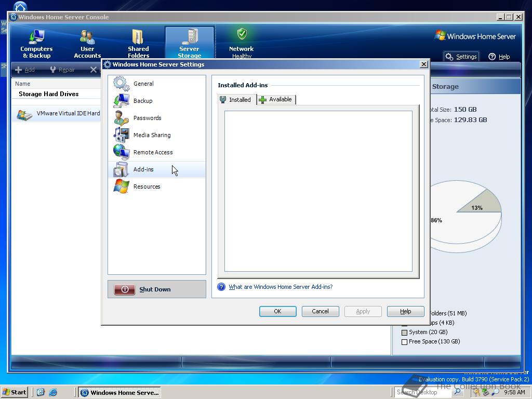
Task: Switch to the Available add-ins tab
Action: click(x=276, y=99)
